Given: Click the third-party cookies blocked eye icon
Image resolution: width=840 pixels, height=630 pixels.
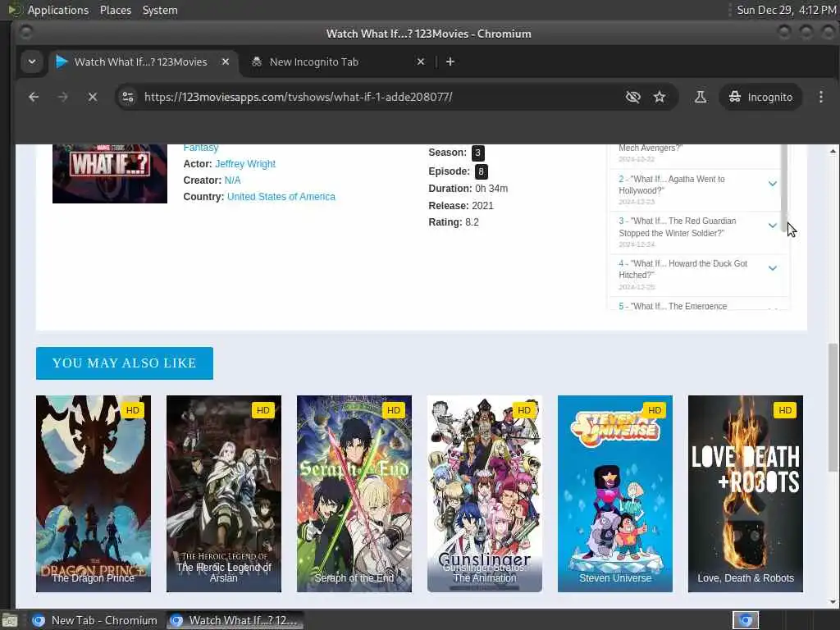Looking at the screenshot, I should [632, 97].
